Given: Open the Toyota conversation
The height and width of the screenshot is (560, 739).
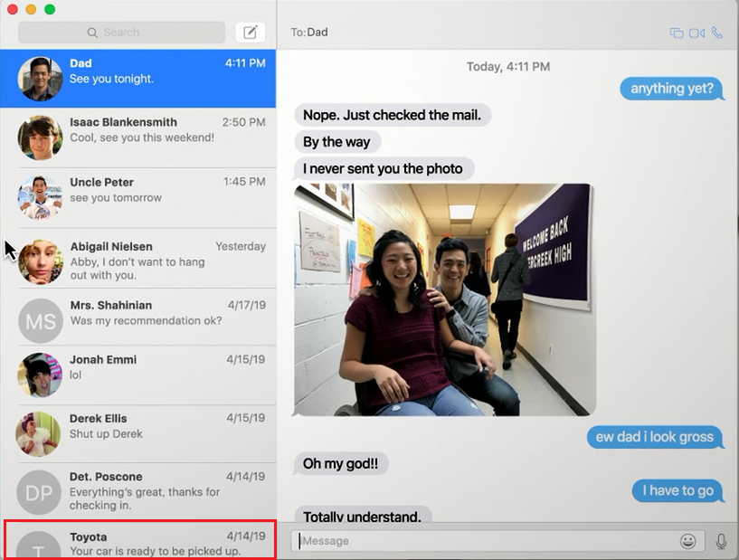Looking at the screenshot, I should click(139, 542).
